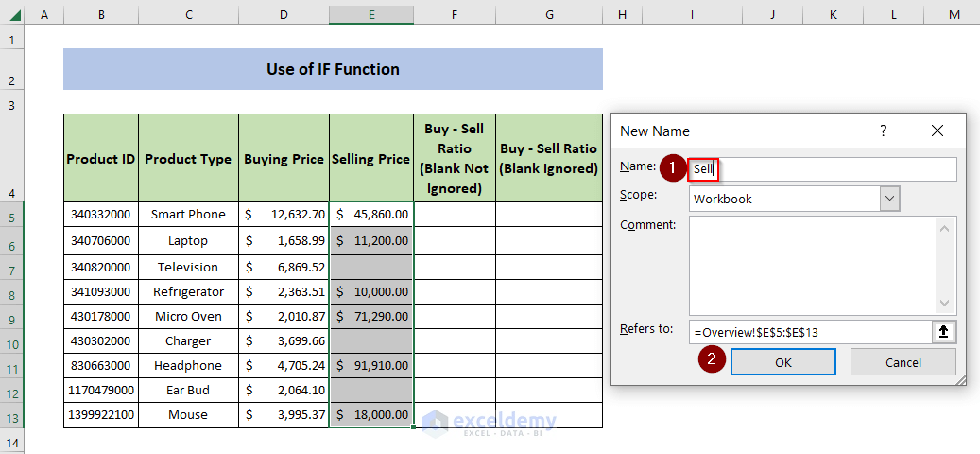Select column F header
Screen dimensions: 980x454
(x=455, y=15)
